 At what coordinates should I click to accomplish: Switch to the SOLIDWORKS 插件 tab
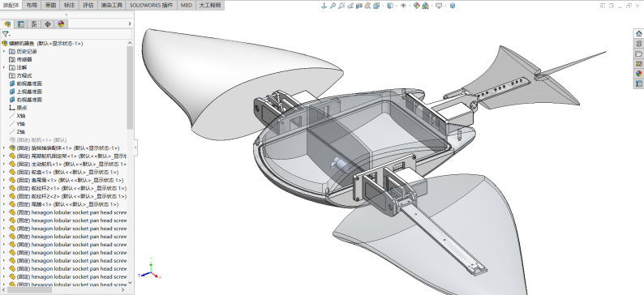151,6
